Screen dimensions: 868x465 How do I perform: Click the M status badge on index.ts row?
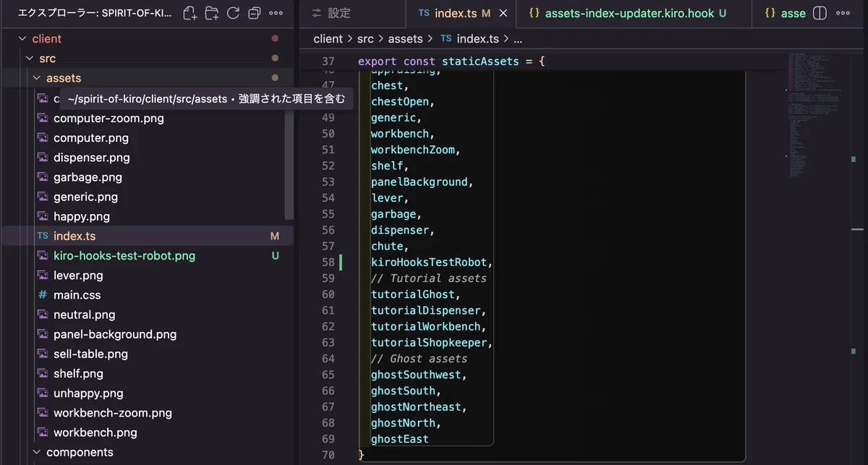pos(275,236)
